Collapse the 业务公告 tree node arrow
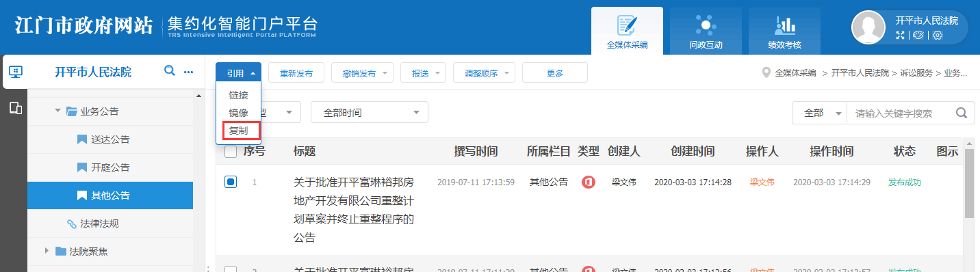The image size is (980, 272). 58,111
